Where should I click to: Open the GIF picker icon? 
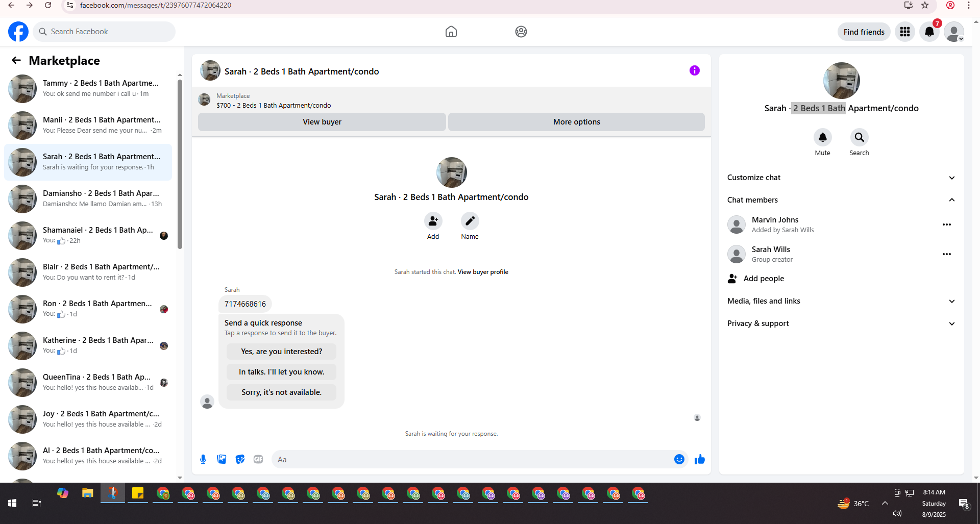(258, 459)
